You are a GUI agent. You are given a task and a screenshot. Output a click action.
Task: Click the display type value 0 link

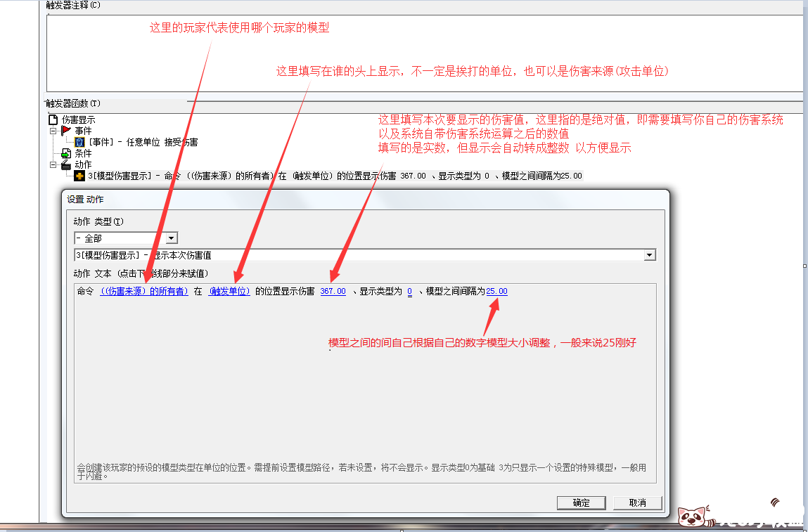pos(409,292)
